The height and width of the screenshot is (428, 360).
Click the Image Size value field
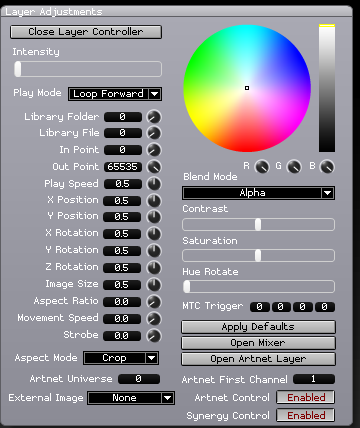point(122,285)
